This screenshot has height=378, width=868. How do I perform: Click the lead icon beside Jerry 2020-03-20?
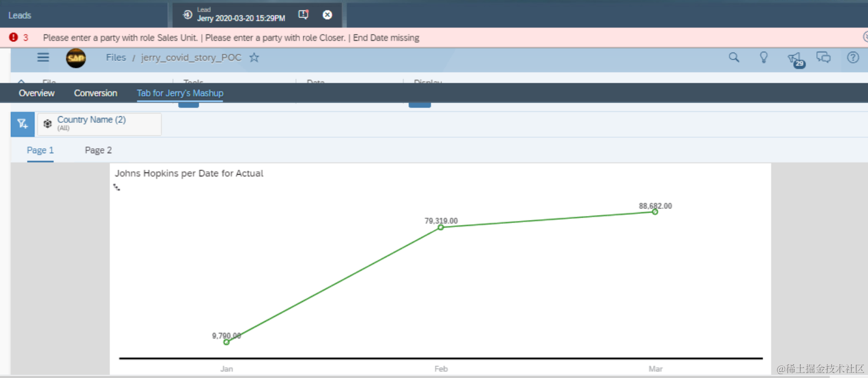pyautogui.click(x=188, y=15)
